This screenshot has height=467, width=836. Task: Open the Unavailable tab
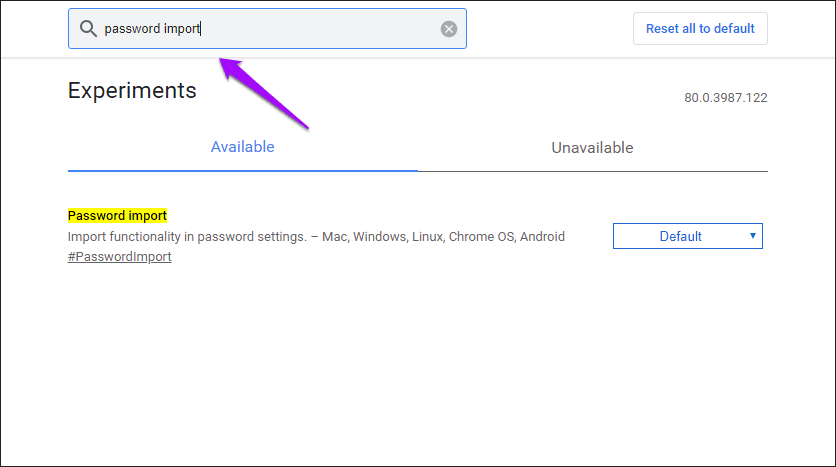[x=592, y=148]
